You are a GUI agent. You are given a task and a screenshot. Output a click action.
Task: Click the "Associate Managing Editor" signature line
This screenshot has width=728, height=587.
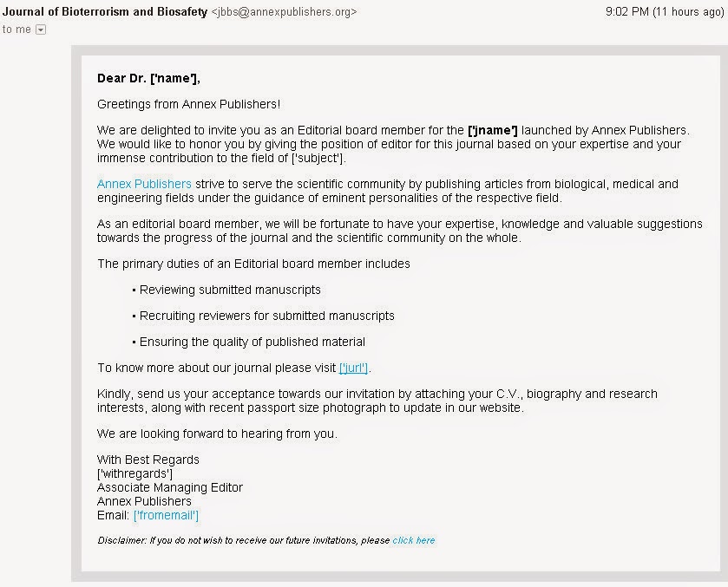[x=170, y=487]
